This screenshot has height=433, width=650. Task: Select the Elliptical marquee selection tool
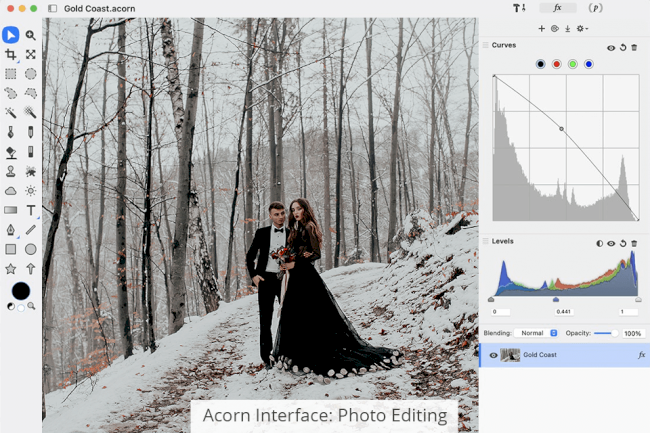(30, 74)
